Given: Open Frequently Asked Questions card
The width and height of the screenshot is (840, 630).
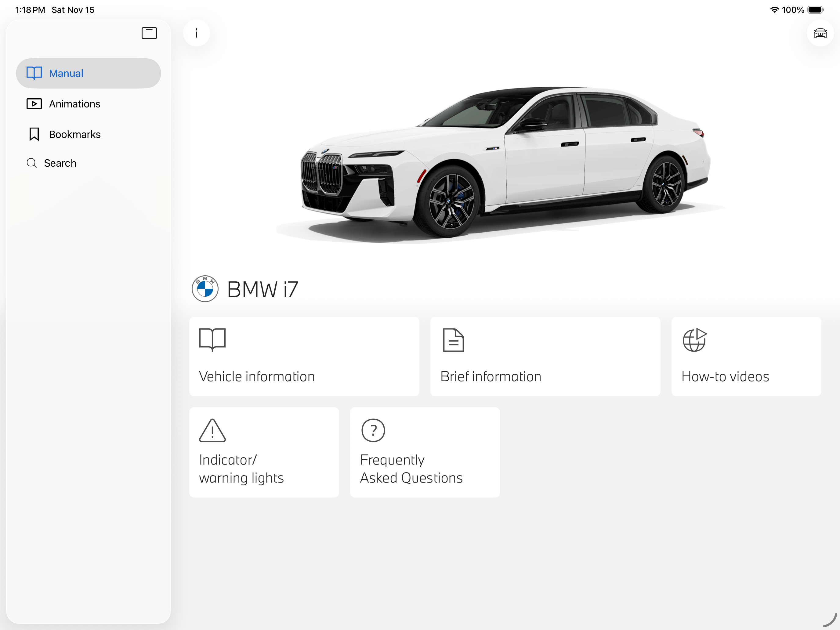Looking at the screenshot, I should point(425,452).
